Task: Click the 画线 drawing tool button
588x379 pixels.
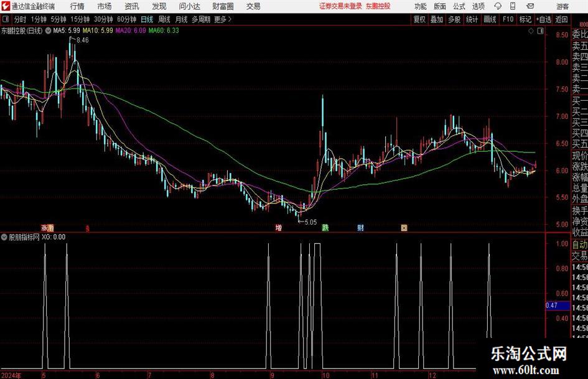Action: [490, 19]
